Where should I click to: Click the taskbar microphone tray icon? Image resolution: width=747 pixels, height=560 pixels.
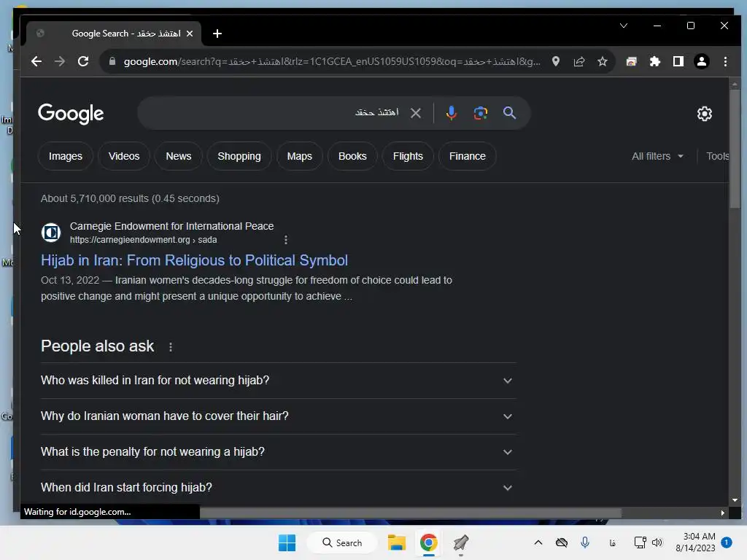click(x=585, y=542)
